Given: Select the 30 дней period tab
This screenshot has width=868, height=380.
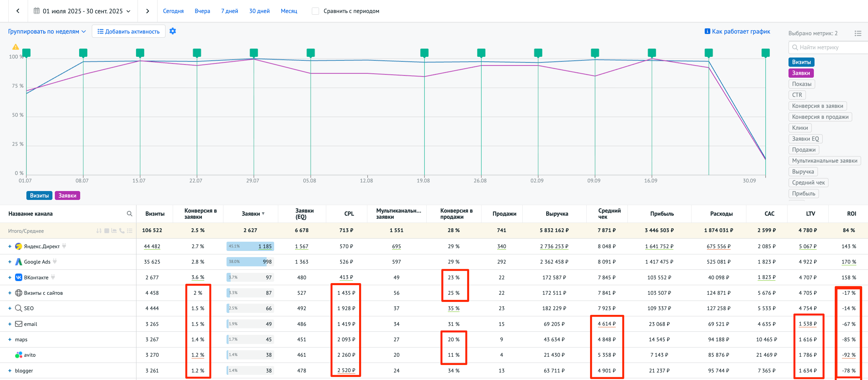Looking at the screenshot, I should 259,11.
